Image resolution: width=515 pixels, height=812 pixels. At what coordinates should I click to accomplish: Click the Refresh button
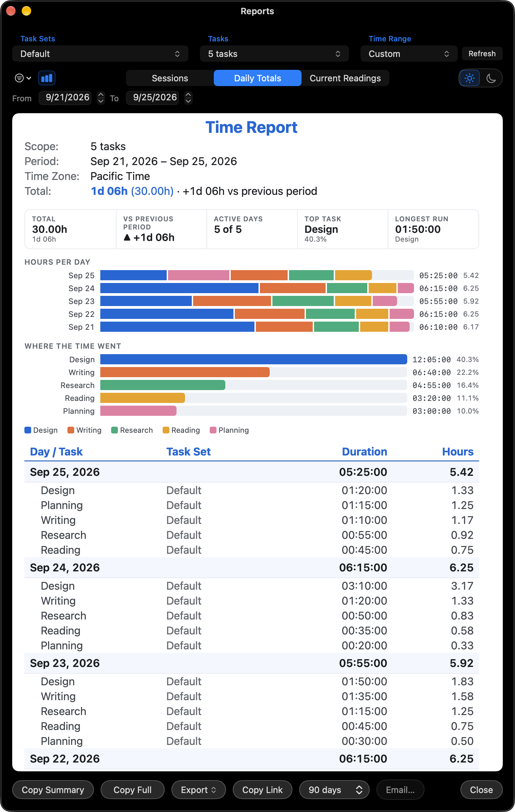click(482, 54)
